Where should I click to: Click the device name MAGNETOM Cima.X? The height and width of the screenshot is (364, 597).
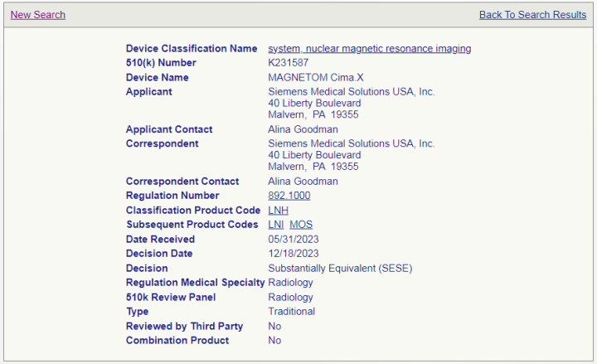pyautogui.click(x=316, y=78)
